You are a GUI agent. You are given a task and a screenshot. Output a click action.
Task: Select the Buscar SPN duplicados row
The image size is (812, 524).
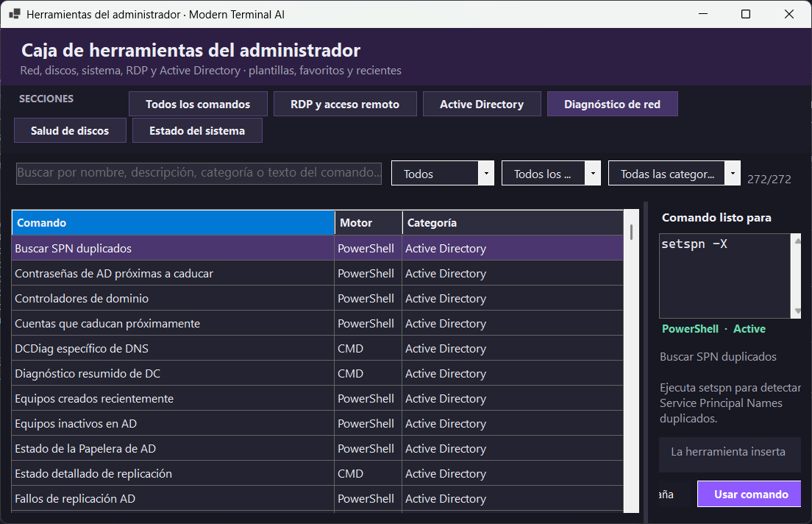(318, 248)
